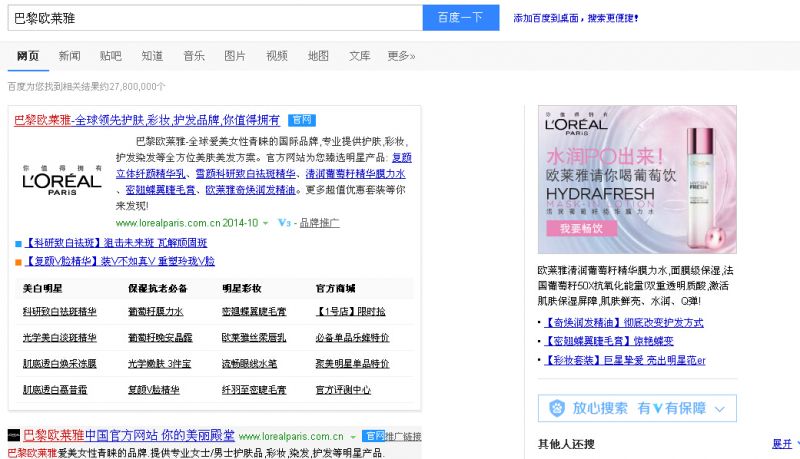
Task: Expand the 更多» menu
Action: pos(401,56)
